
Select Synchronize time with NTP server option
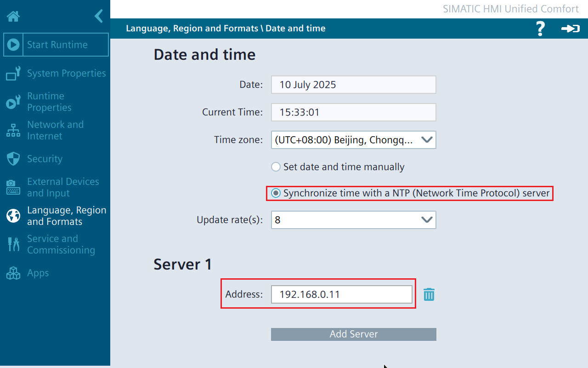(x=276, y=193)
